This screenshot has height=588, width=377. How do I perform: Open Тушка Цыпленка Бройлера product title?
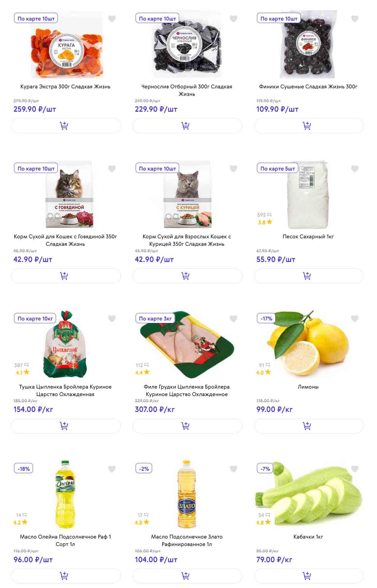pyautogui.click(x=65, y=390)
